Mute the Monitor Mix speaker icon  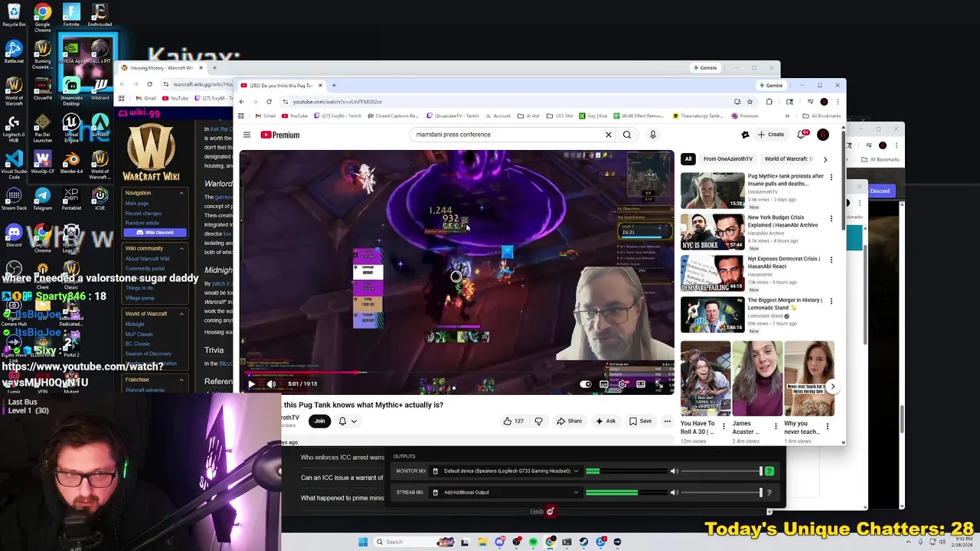click(x=674, y=471)
